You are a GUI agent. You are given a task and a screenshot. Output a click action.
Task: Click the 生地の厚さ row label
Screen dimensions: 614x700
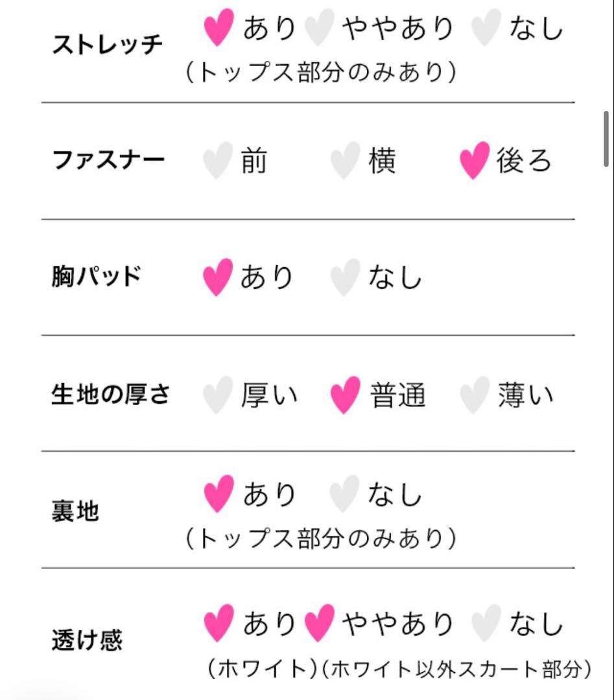pyautogui.click(x=110, y=394)
